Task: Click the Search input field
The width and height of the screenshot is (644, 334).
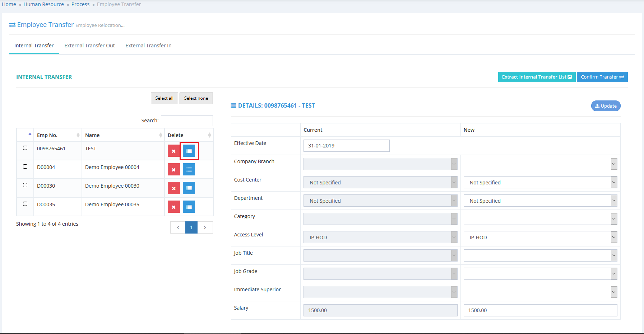Action: point(187,121)
